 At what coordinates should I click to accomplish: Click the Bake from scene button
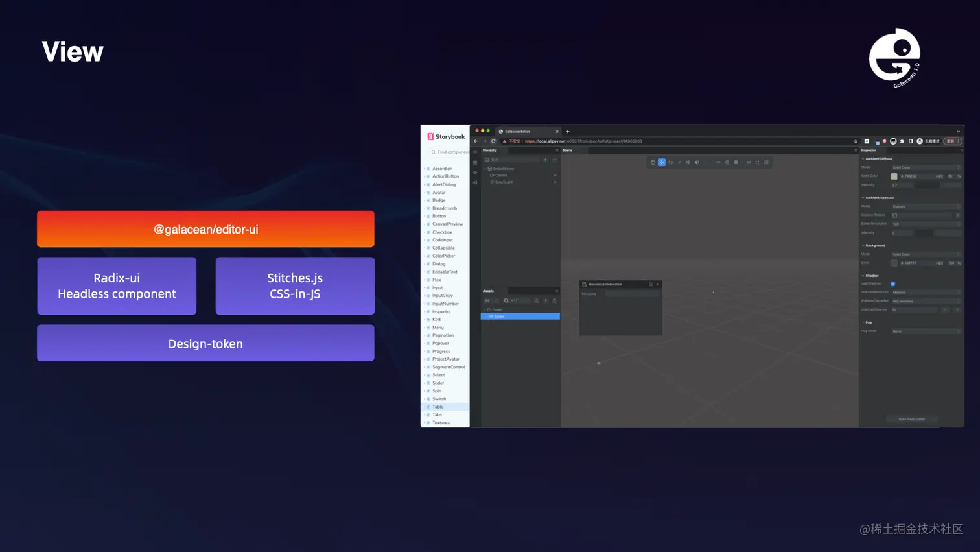click(911, 419)
